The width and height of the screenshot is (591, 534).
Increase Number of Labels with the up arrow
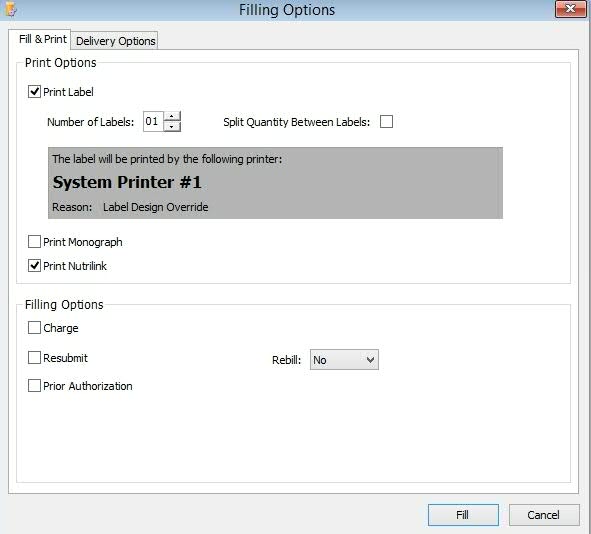(172, 116)
